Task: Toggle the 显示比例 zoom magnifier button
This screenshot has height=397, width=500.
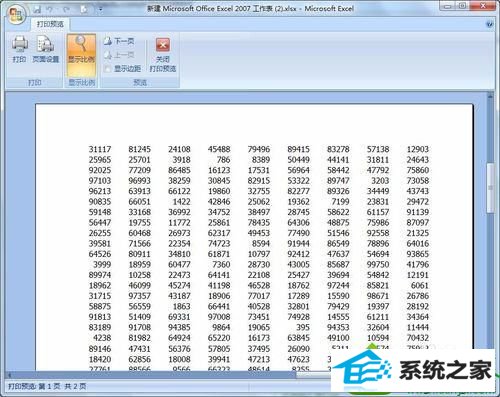Action: pyautogui.click(x=81, y=55)
